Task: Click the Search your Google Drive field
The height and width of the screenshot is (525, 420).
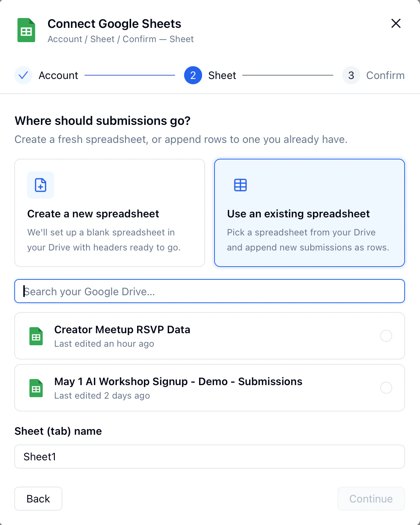Action: tap(209, 291)
